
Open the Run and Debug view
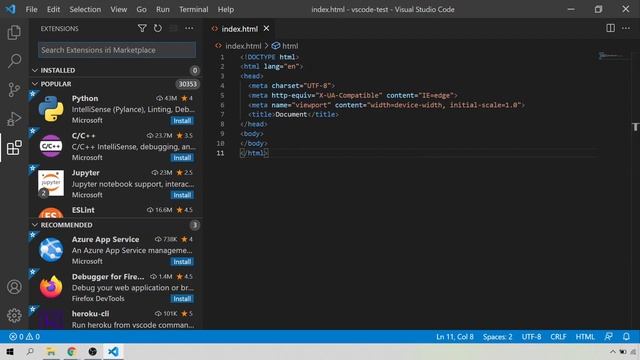[x=14, y=119]
